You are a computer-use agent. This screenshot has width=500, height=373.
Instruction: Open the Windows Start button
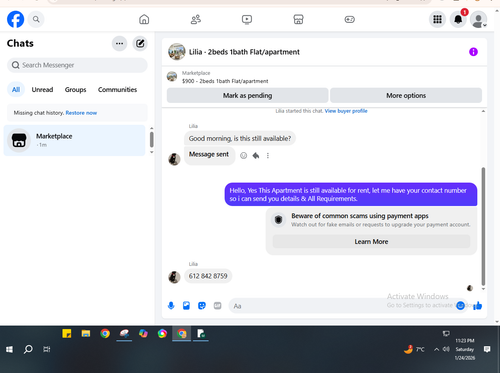tap(9, 349)
